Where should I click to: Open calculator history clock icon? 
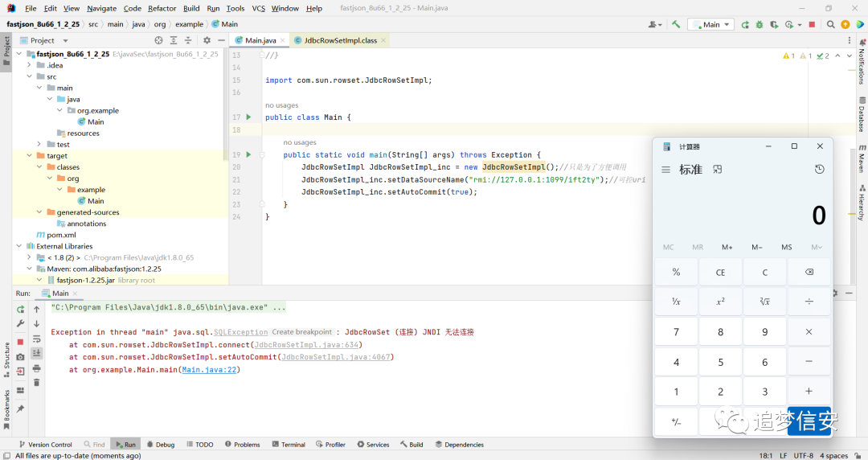pyautogui.click(x=819, y=169)
